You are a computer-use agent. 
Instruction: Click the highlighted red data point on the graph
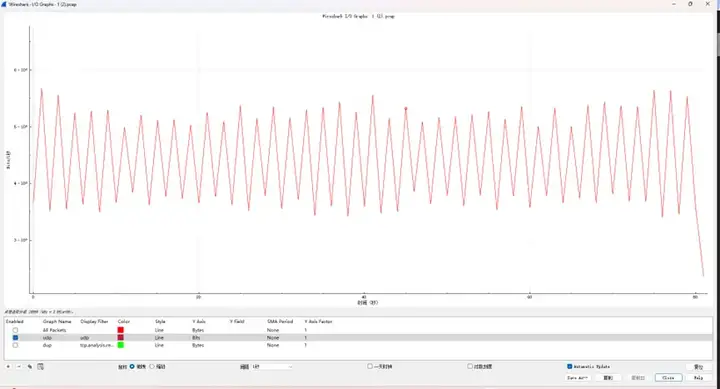click(x=405, y=109)
